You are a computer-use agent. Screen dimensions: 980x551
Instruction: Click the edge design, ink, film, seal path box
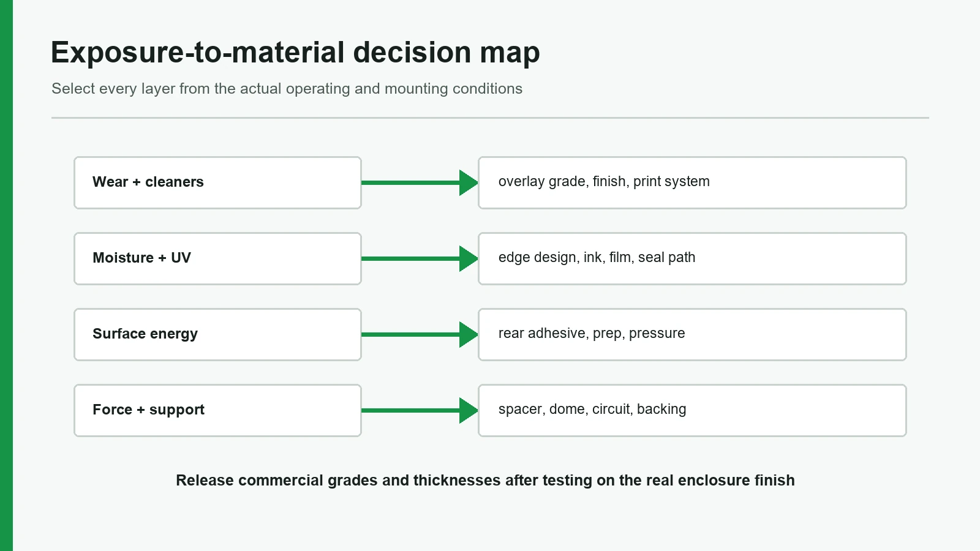coord(692,258)
